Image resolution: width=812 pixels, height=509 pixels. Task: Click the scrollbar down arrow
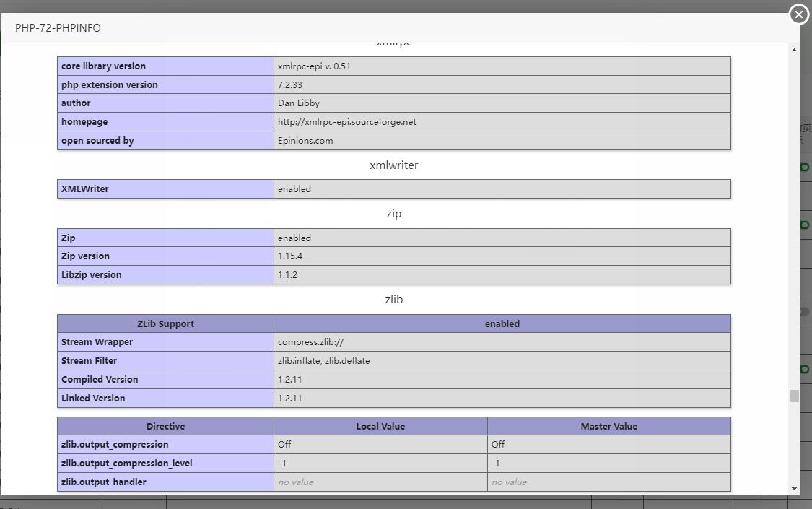(794, 489)
